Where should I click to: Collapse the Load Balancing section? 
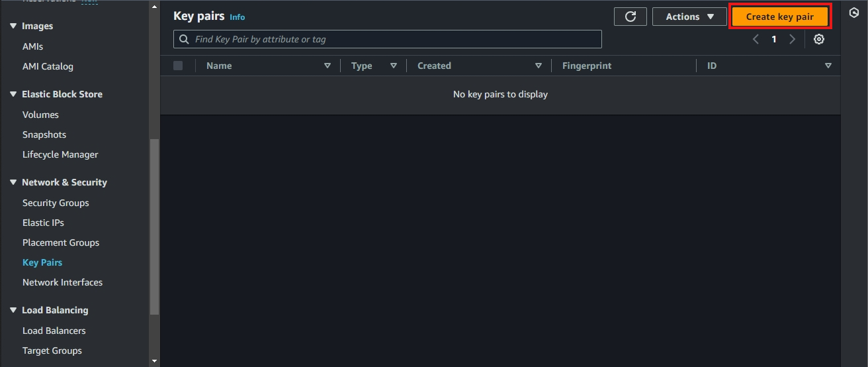pyautogui.click(x=13, y=310)
